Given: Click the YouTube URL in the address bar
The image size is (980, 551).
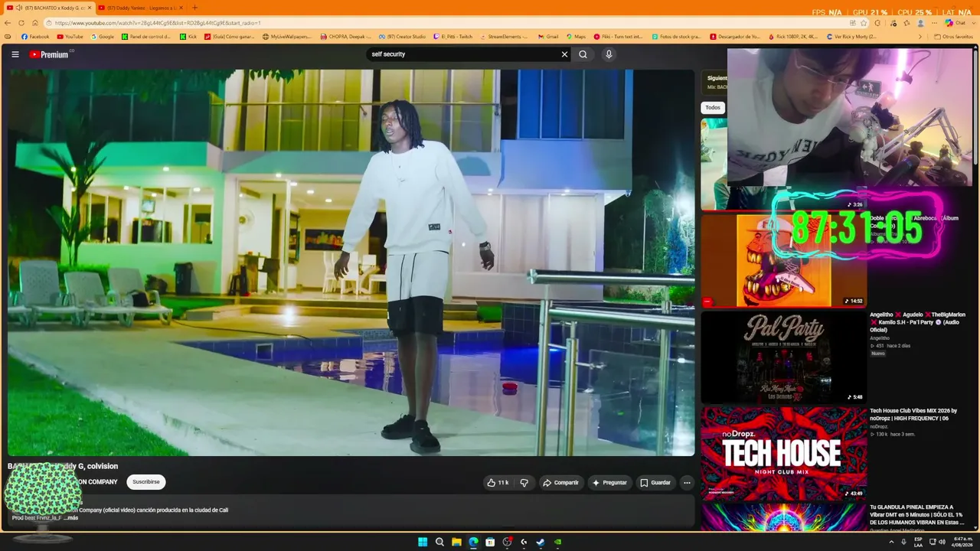Looking at the screenshot, I should click(x=158, y=23).
